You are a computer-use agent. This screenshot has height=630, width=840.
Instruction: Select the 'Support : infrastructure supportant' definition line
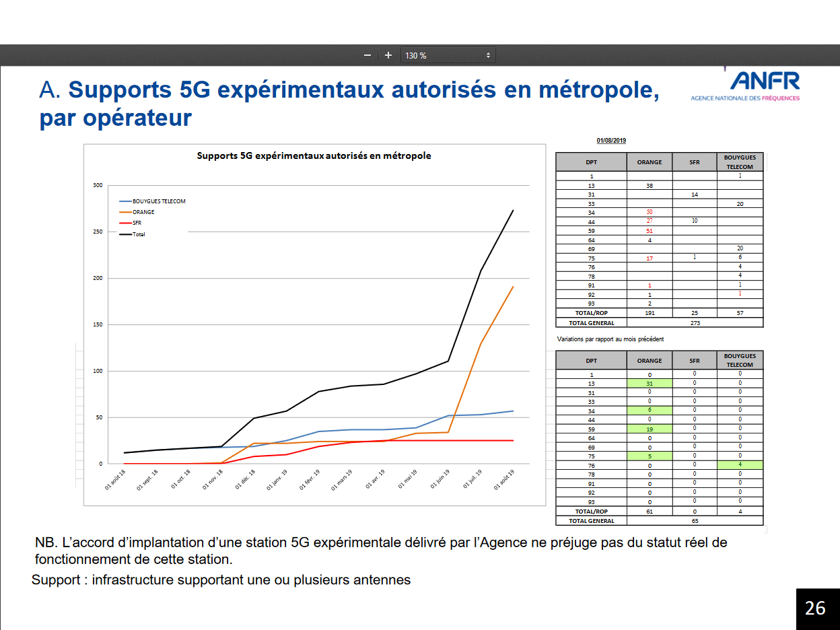221,580
